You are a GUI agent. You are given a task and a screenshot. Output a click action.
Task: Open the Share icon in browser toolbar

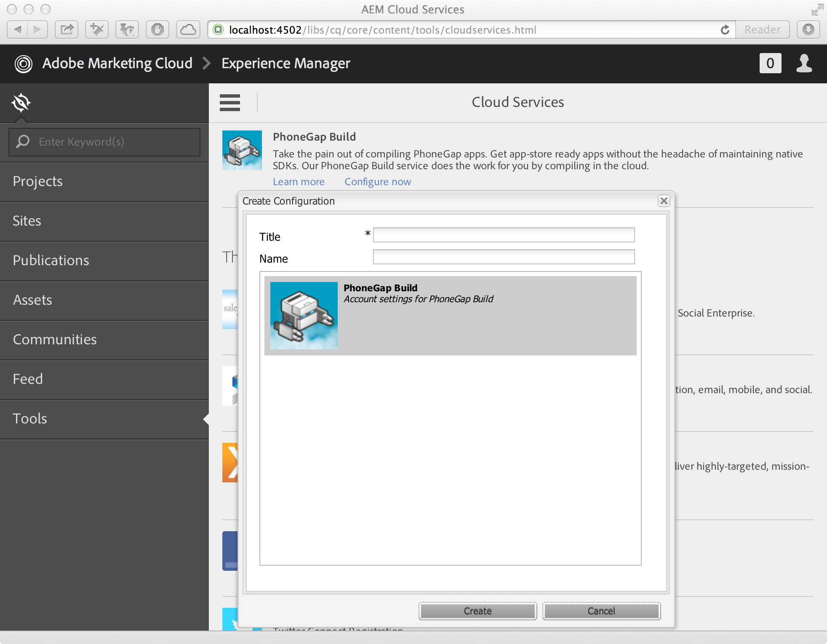(67, 29)
